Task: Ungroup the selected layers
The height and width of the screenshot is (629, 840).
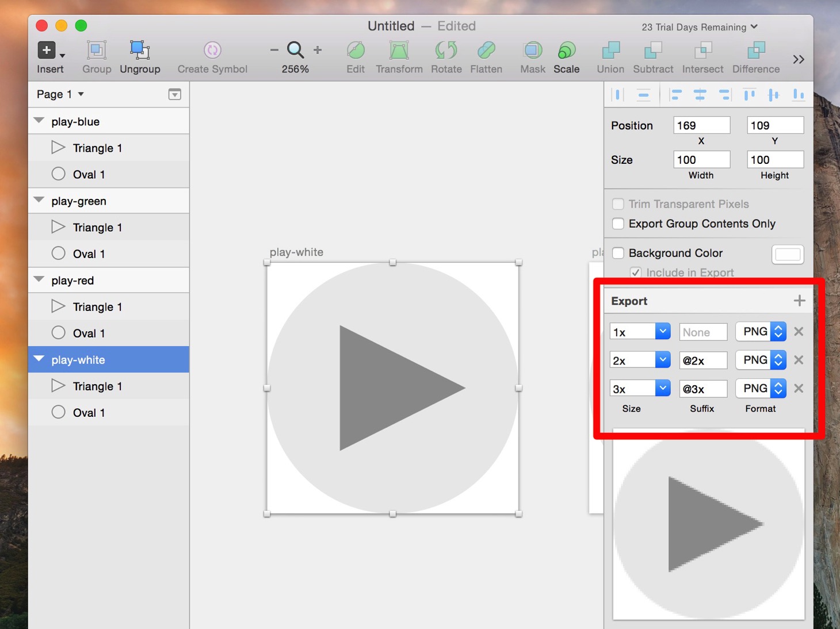Action: [x=140, y=57]
